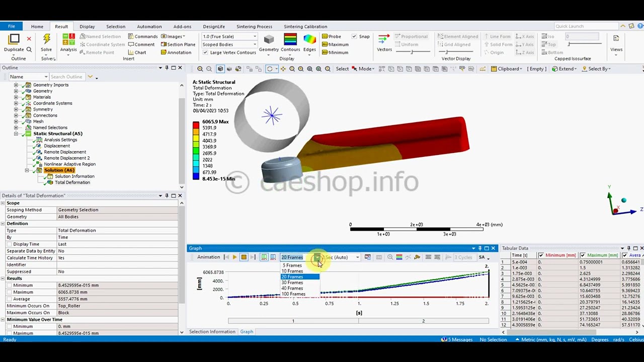Click the Capped Isosurface slider
Image resolution: width=644 pixels, height=362 pixels.
[x=585, y=44]
